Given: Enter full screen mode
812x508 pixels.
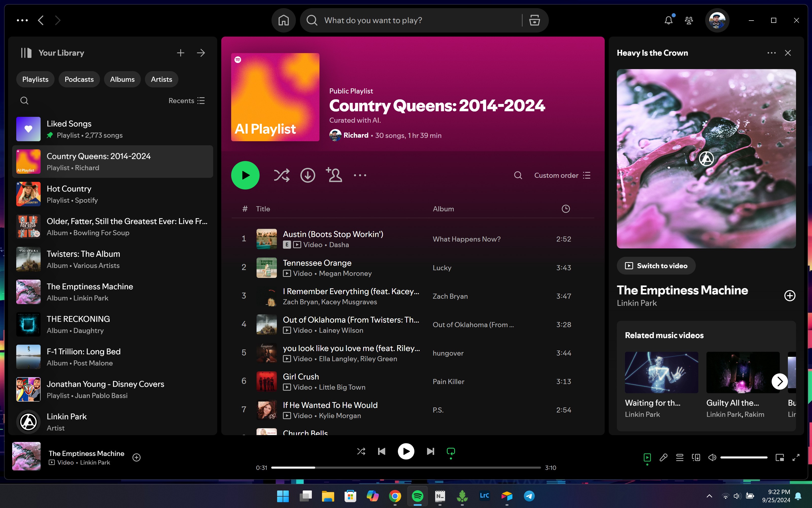Looking at the screenshot, I should coord(796,457).
